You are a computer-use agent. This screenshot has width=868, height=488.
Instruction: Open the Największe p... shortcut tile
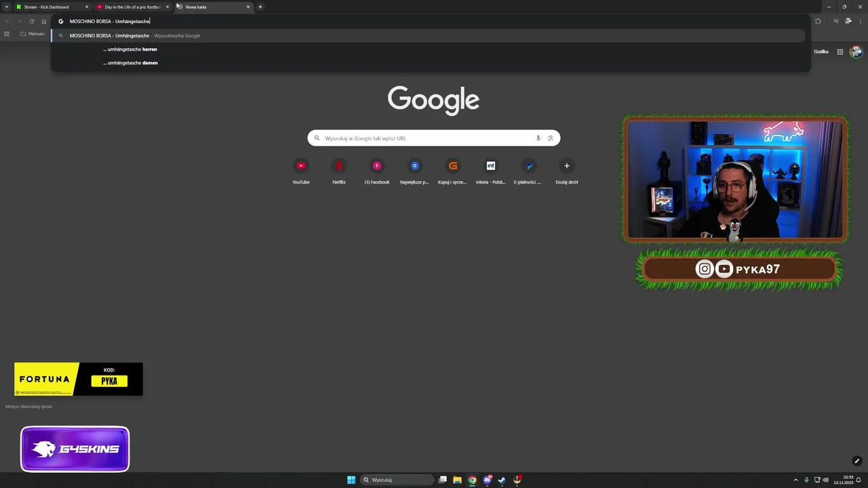click(414, 171)
